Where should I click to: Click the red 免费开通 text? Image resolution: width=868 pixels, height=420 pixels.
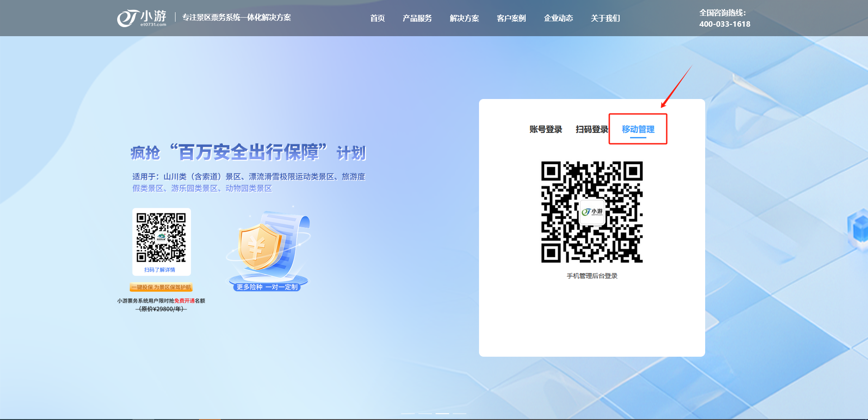[x=184, y=301]
